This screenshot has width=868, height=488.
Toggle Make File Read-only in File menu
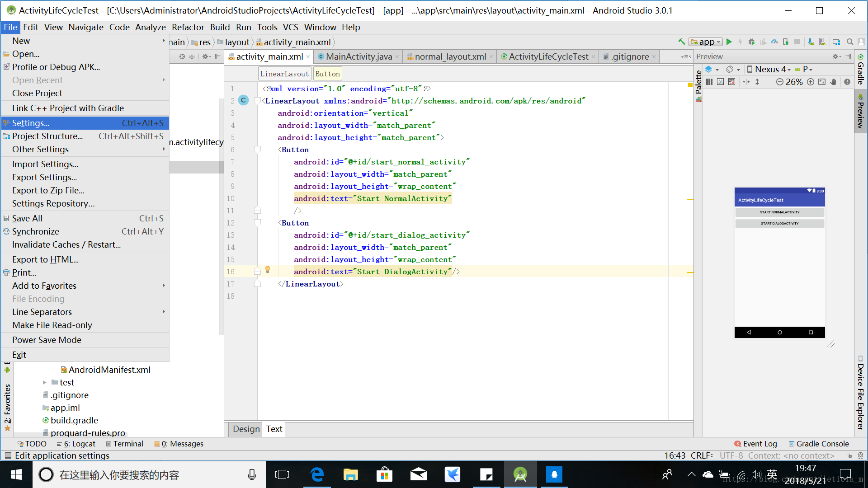(x=85, y=325)
